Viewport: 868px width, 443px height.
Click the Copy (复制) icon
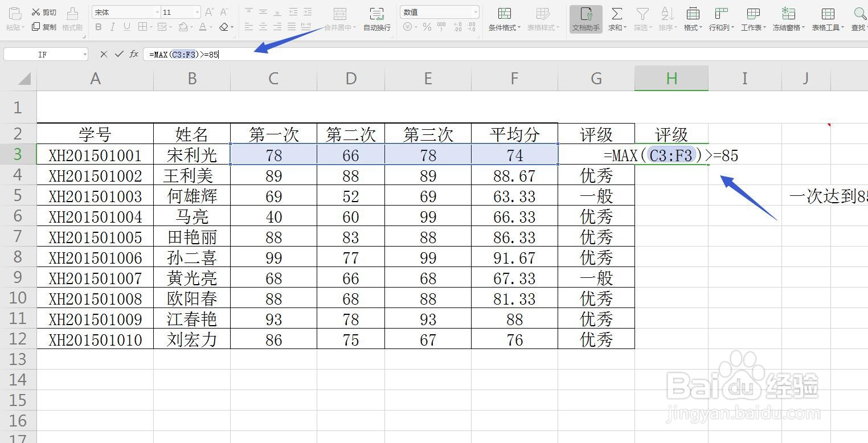tap(36, 26)
